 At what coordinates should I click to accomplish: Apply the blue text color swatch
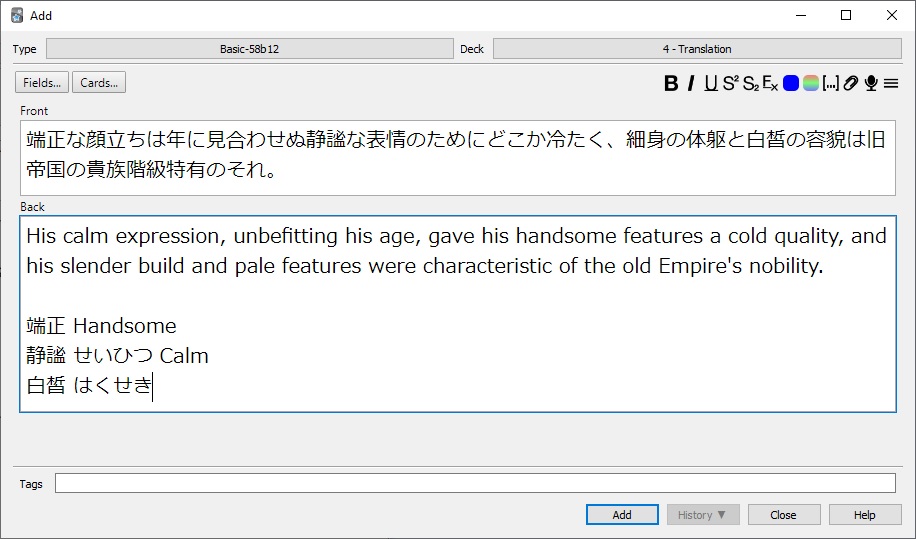click(x=791, y=84)
